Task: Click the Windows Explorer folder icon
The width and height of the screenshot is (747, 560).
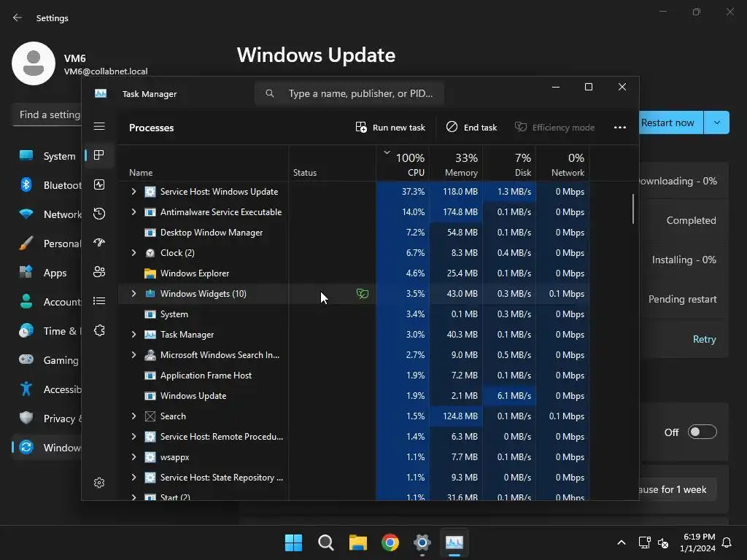Action: point(150,273)
